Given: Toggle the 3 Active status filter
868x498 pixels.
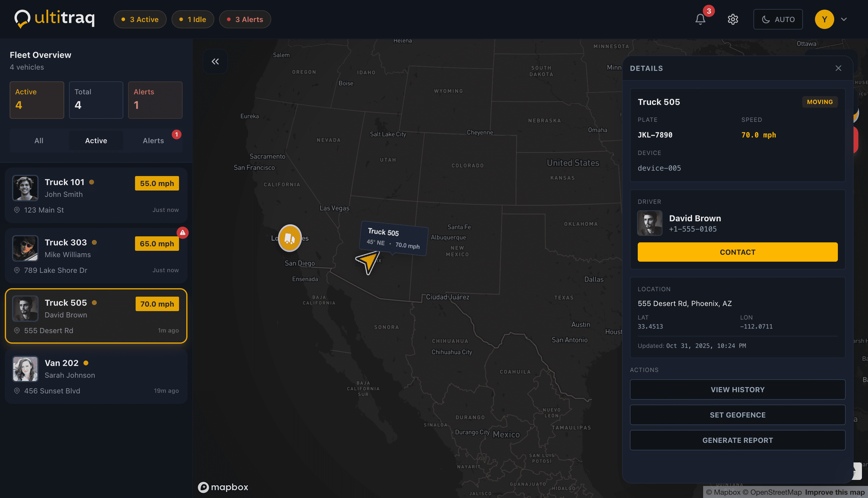Looking at the screenshot, I should pyautogui.click(x=140, y=19).
